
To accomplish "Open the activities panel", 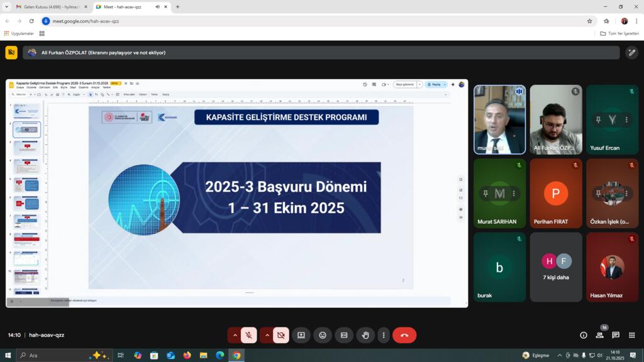I will pyautogui.click(x=631, y=335).
